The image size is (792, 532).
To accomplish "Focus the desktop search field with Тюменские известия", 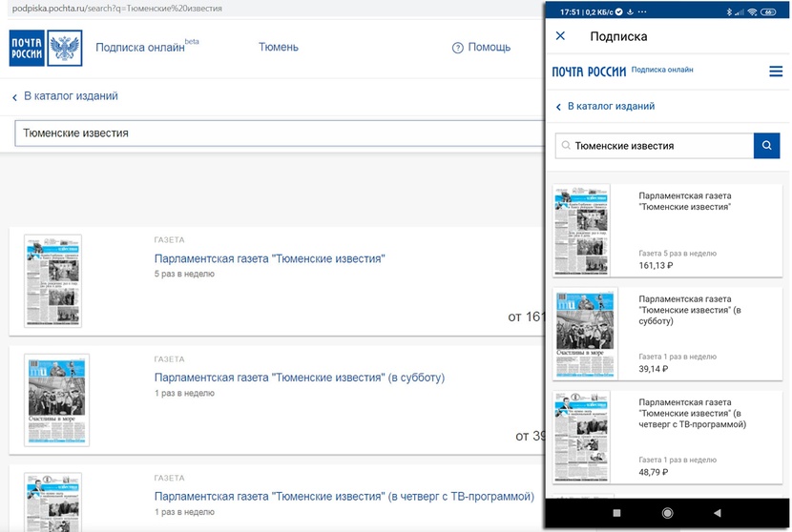I will tap(280, 133).
